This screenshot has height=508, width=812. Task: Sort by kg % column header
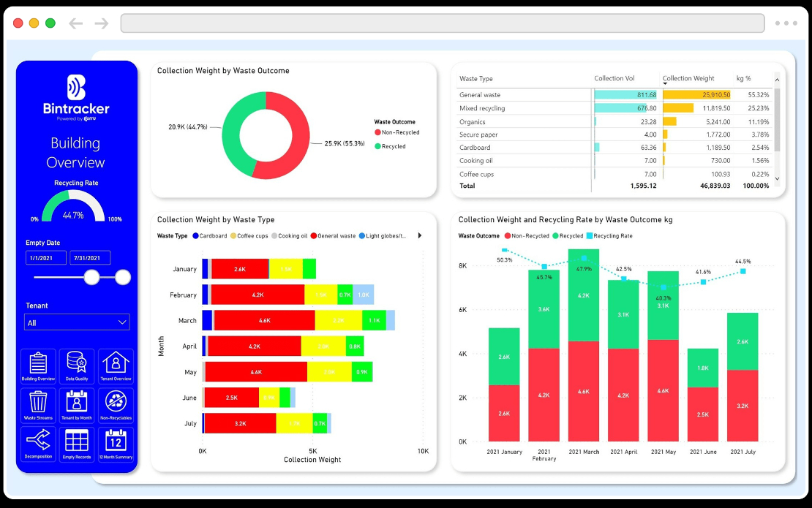point(744,78)
